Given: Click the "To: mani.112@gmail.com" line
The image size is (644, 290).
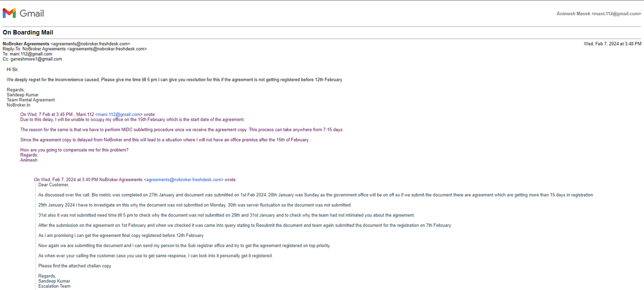Looking at the screenshot, I should pyautogui.click(x=27, y=54).
